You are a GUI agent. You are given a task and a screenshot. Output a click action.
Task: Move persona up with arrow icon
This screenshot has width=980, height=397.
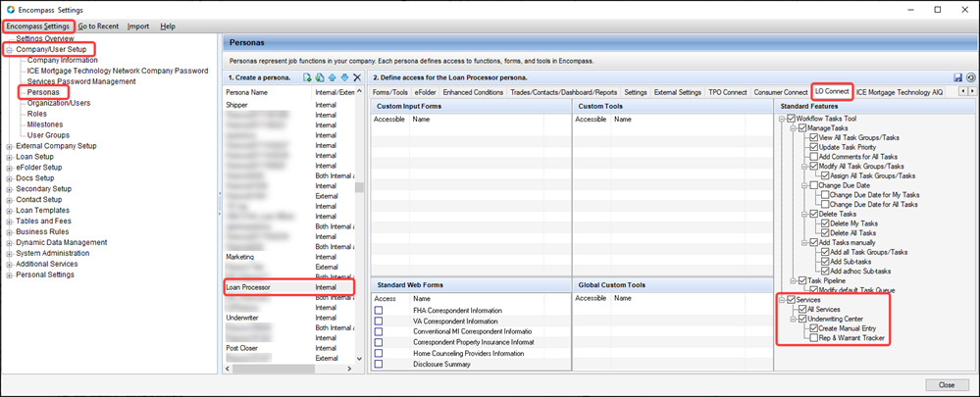pos(333,76)
